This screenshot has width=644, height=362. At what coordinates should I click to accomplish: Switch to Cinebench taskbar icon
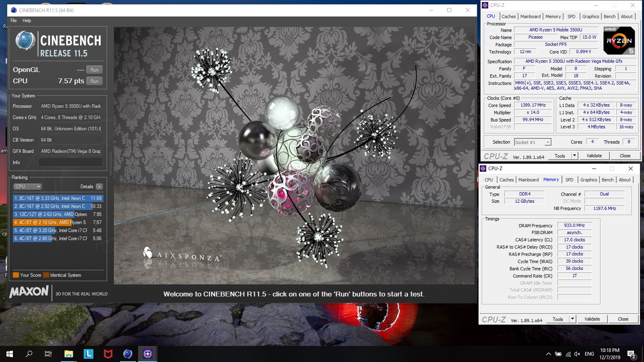[x=128, y=354]
